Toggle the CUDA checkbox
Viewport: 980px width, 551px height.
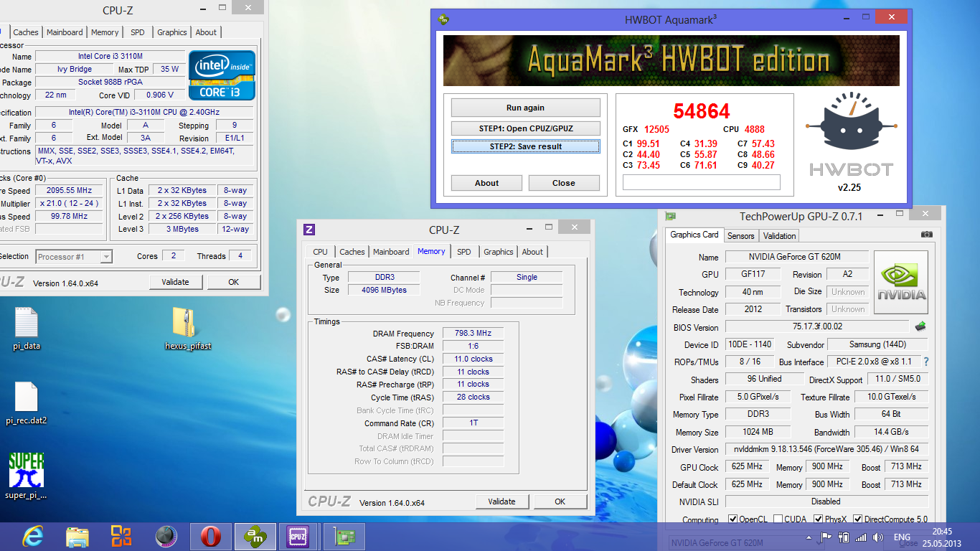(778, 519)
